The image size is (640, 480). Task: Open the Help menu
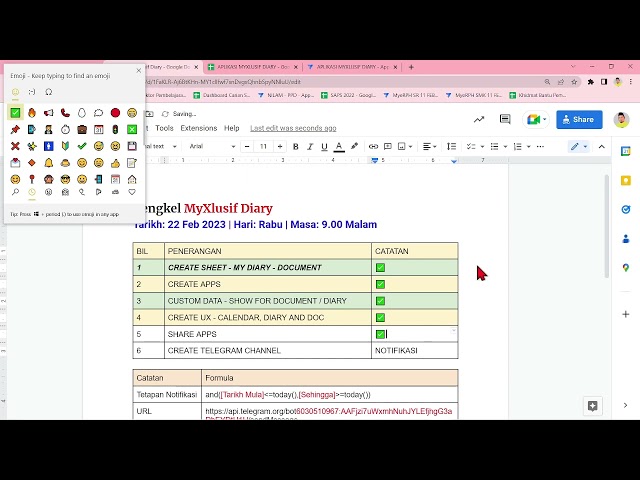pyautogui.click(x=231, y=128)
